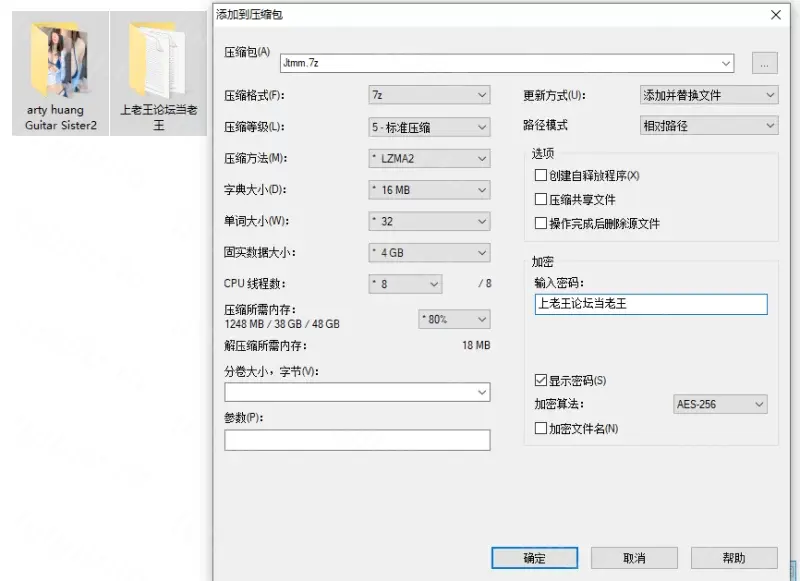Click the 取消 button
Screen dimensions: 800x581
tap(634, 558)
